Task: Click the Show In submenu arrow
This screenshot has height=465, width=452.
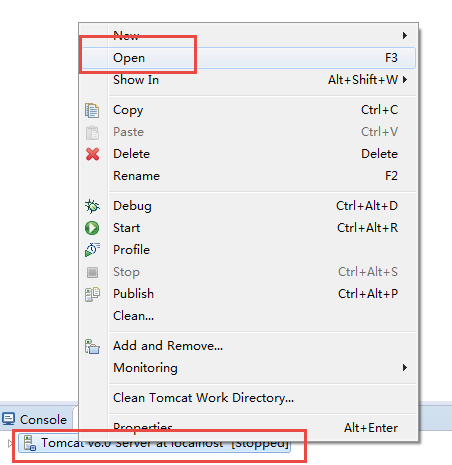Action: (405, 80)
